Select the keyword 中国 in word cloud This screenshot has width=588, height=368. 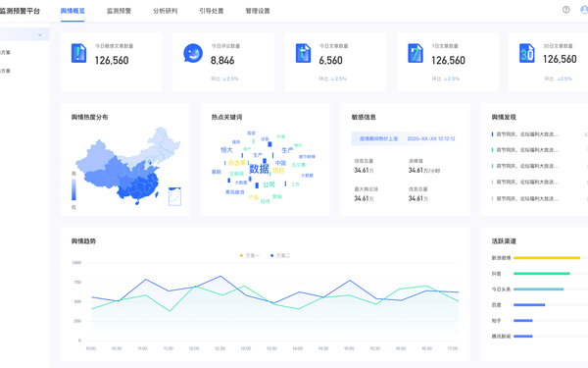pyautogui.click(x=280, y=163)
